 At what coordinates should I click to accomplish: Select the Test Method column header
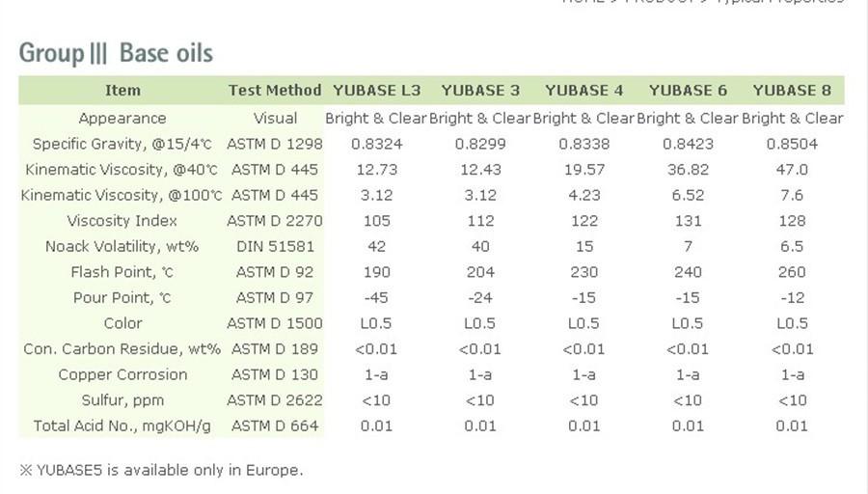pyautogui.click(x=275, y=91)
